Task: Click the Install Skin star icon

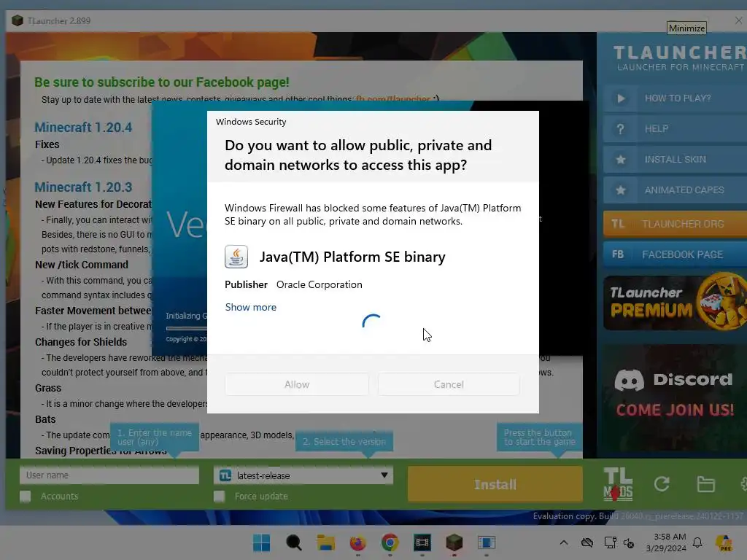Action: (621, 160)
